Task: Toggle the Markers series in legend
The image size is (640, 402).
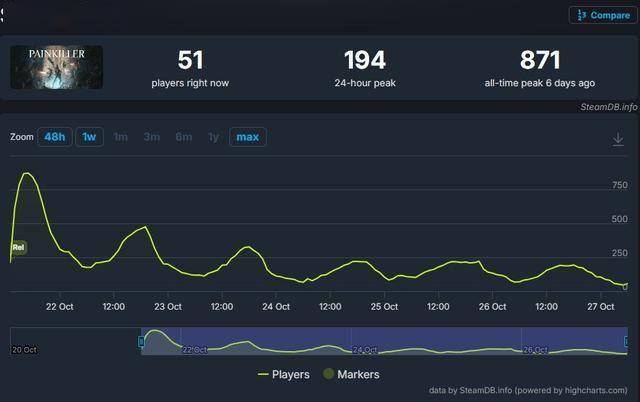Action: 350,374
